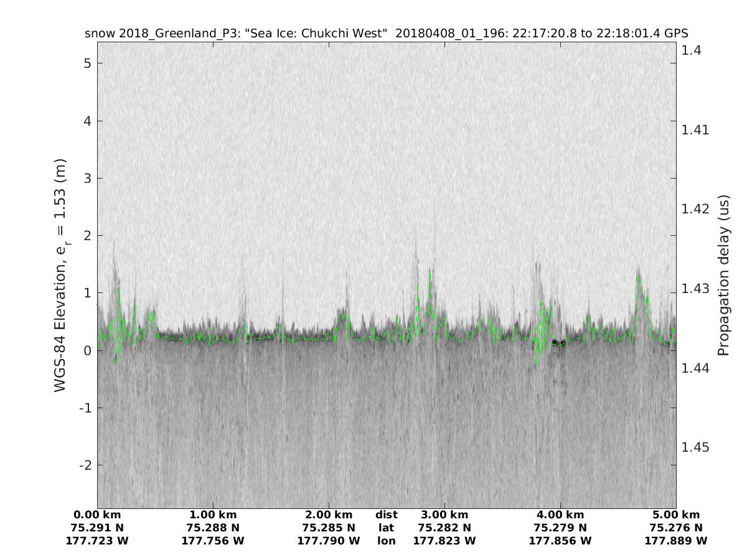Click the plot title text at top
747x560 pixels.
pos(386,34)
